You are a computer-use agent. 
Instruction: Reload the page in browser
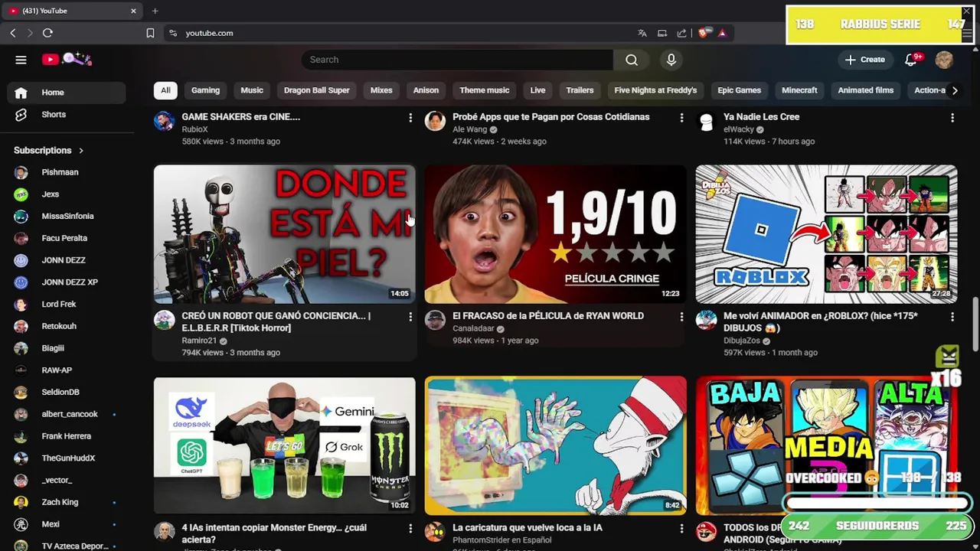[47, 33]
